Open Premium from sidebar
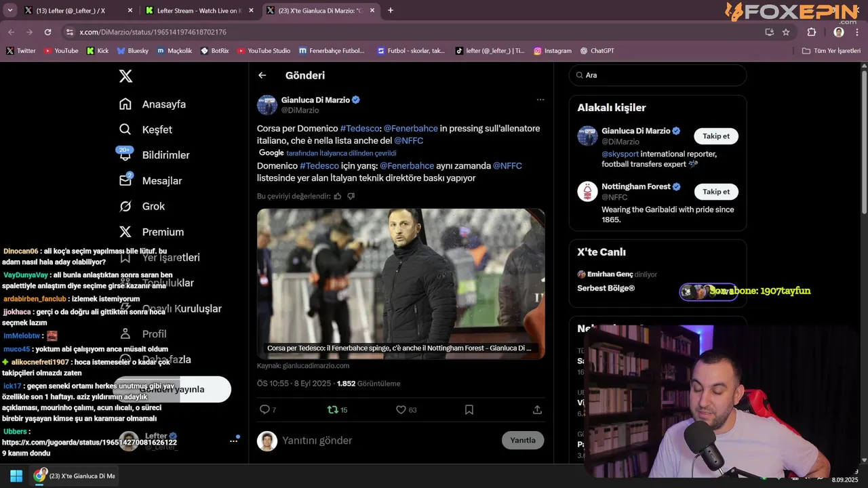 point(151,232)
